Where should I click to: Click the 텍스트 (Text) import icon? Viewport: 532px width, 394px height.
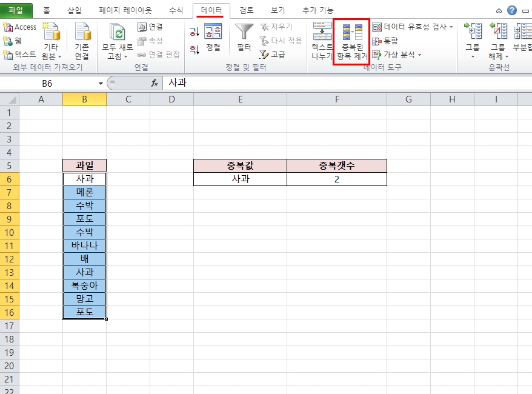point(7,55)
